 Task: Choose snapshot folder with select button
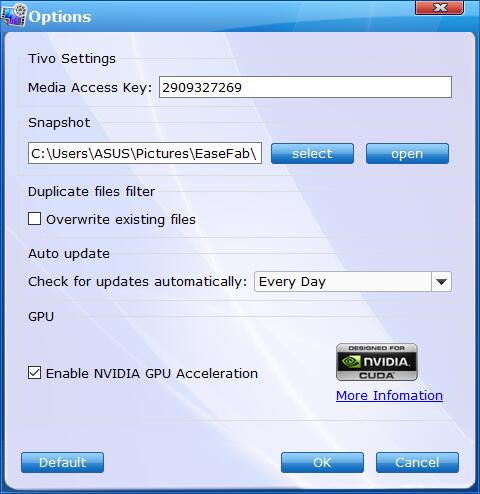tap(312, 154)
